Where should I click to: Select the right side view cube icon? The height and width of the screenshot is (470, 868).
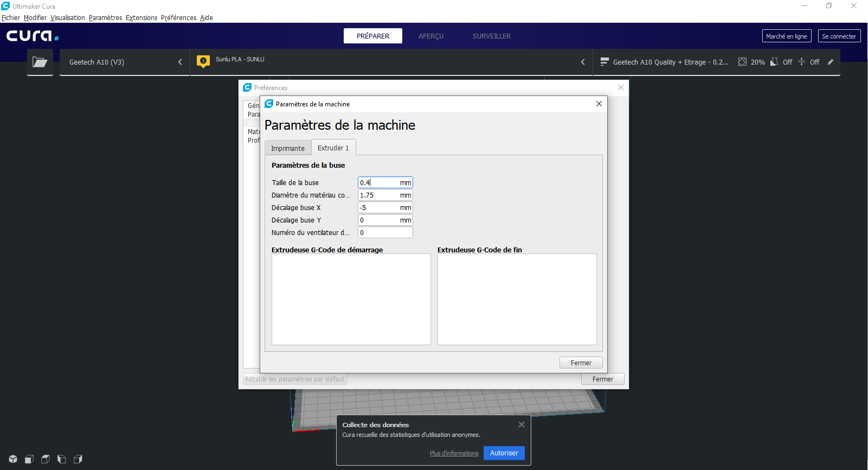pyautogui.click(x=78, y=459)
